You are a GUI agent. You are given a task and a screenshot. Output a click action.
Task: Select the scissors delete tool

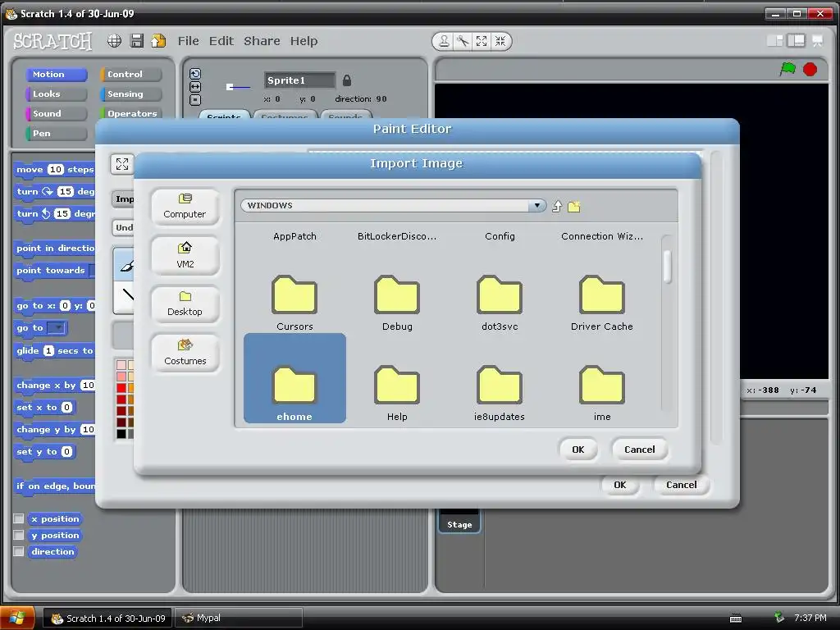coord(463,41)
